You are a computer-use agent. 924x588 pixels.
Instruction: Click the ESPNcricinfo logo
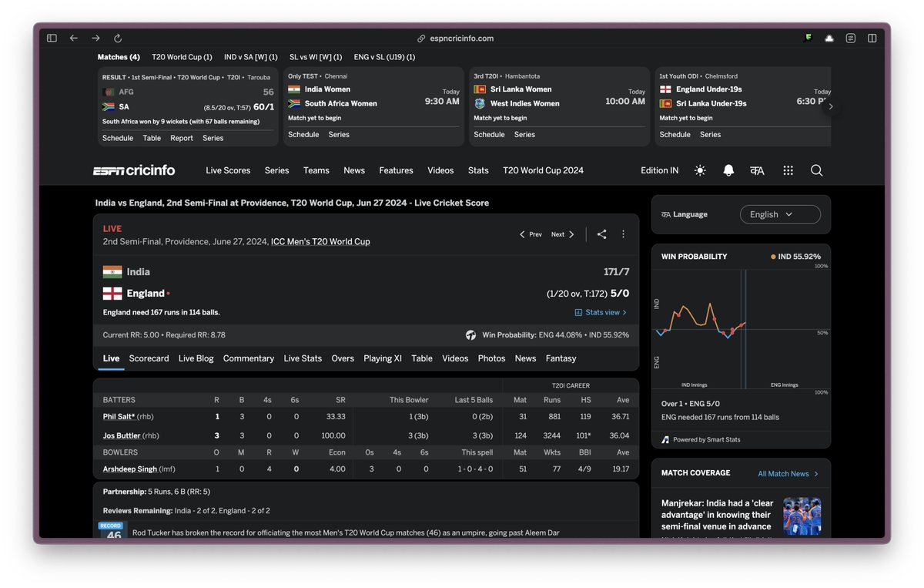135,170
